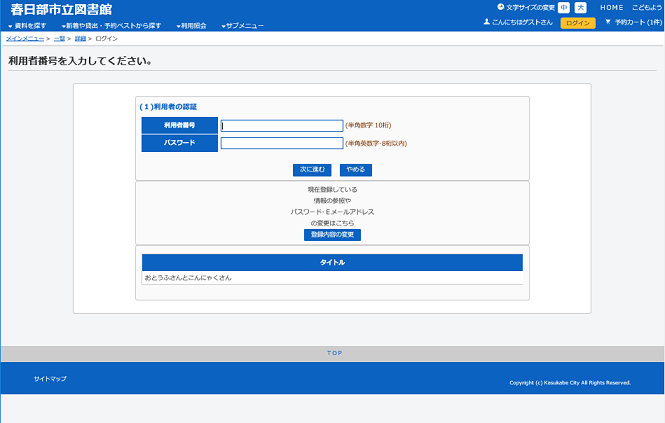Viewport: 665px width, 423px height.
Task: Open the 資料を探す dropdown menu
Action: tap(27, 26)
